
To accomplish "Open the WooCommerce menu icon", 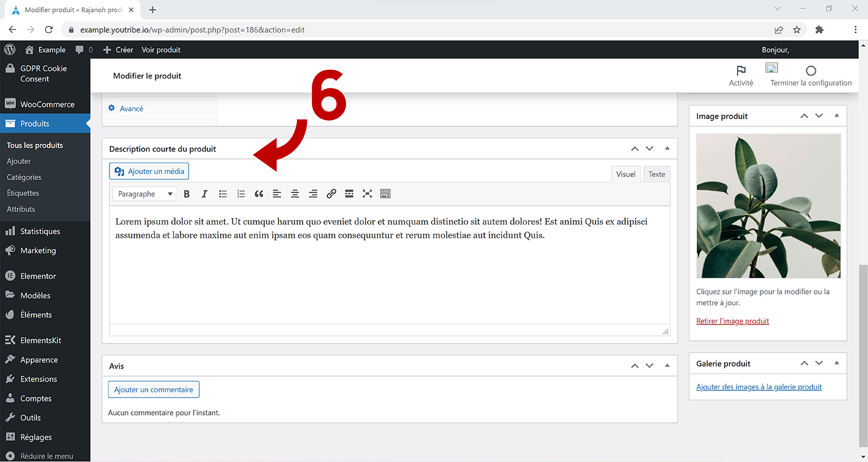I will click(10, 104).
